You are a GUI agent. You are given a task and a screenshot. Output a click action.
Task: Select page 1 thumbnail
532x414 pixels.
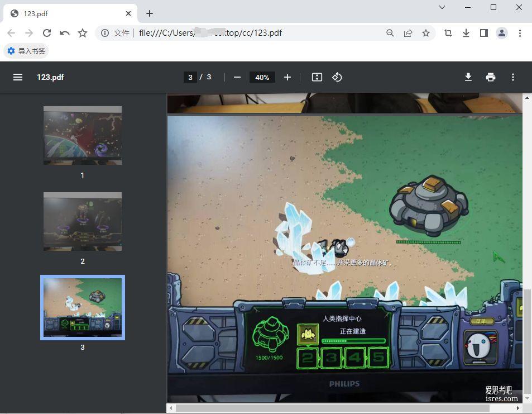click(83, 136)
